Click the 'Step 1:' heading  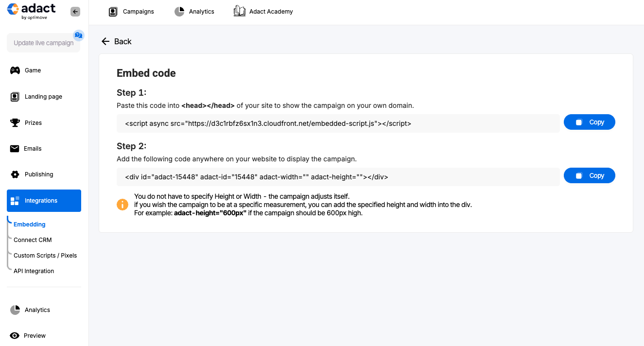coord(132,93)
